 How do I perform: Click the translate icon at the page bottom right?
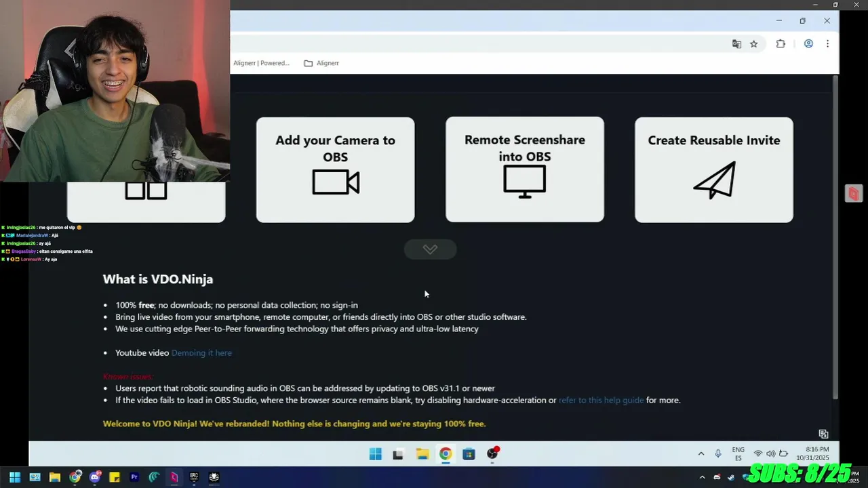pos(823,434)
